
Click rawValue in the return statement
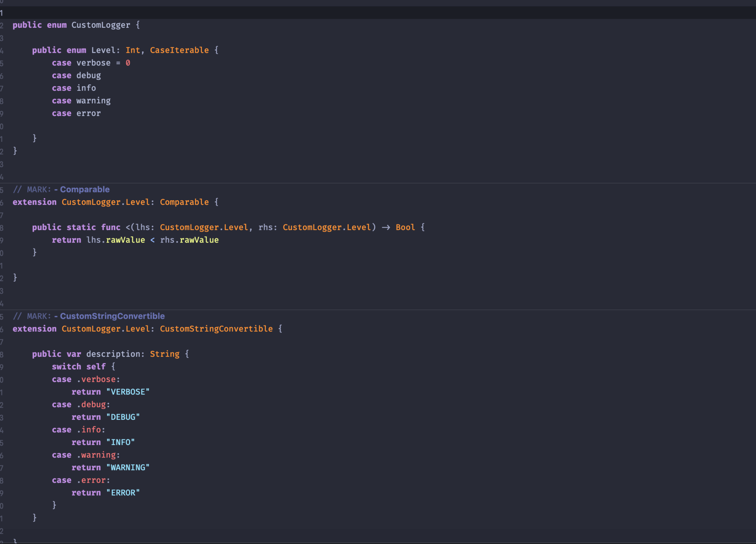(x=125, y=240)
